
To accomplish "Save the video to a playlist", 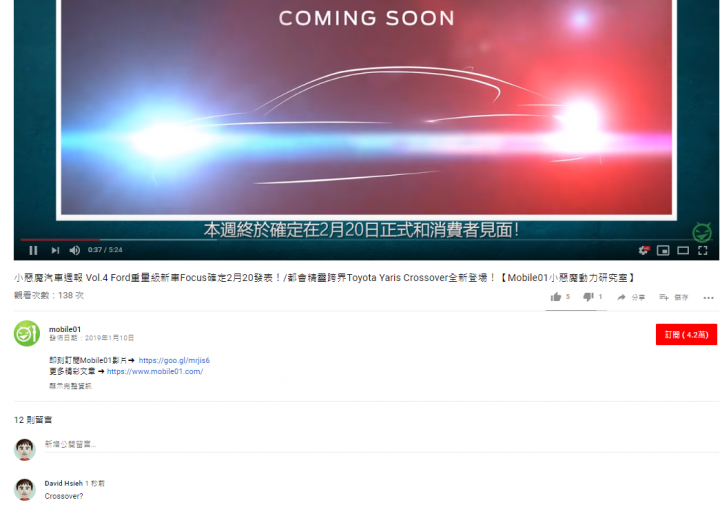I will click(x=673, y=297).
